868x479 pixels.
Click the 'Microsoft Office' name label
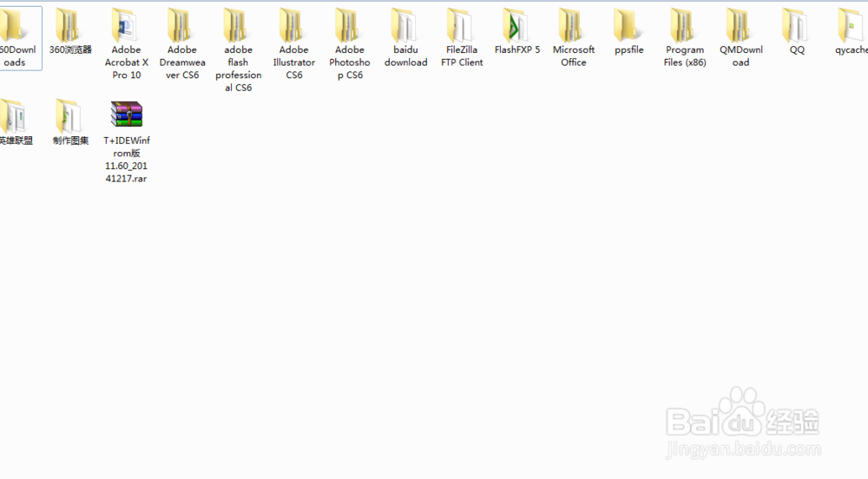(x=574, y=56)
